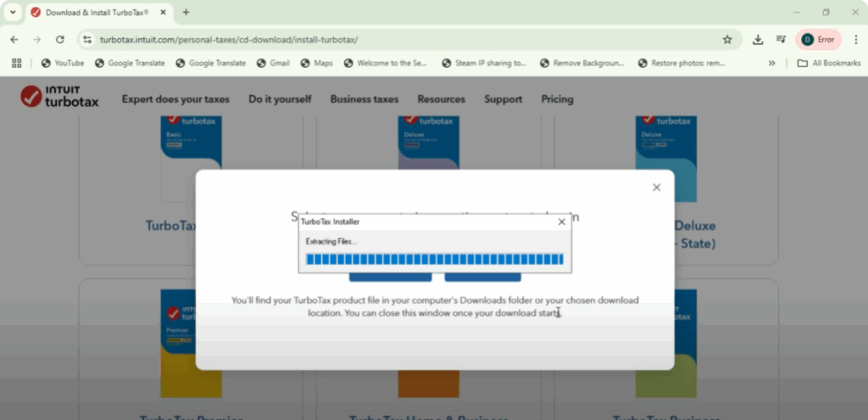Viewport: 868px width, 420px height.
Task: Open the Steam IP sharing bookmark
Action: 484,63
